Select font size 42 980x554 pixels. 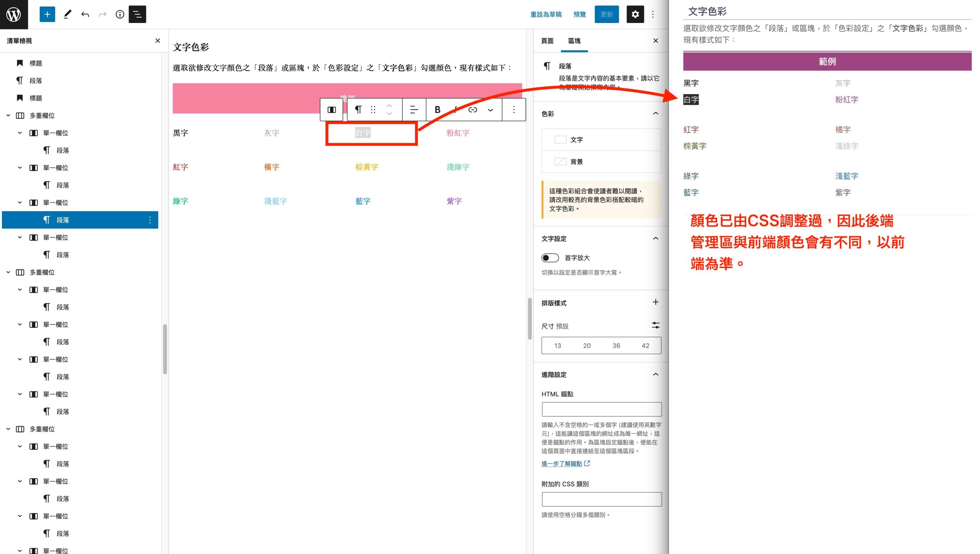tap(645, 346)
